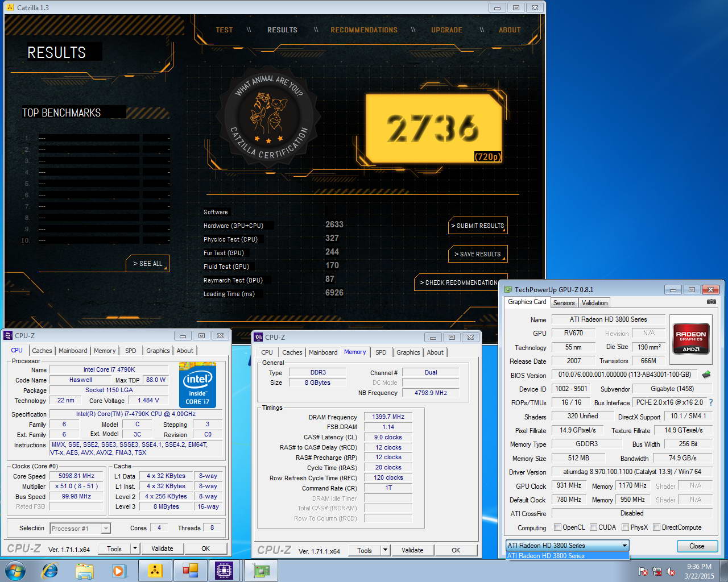
Task: Click the red-orange squares taskbar app icon
Action: [190, 571]
